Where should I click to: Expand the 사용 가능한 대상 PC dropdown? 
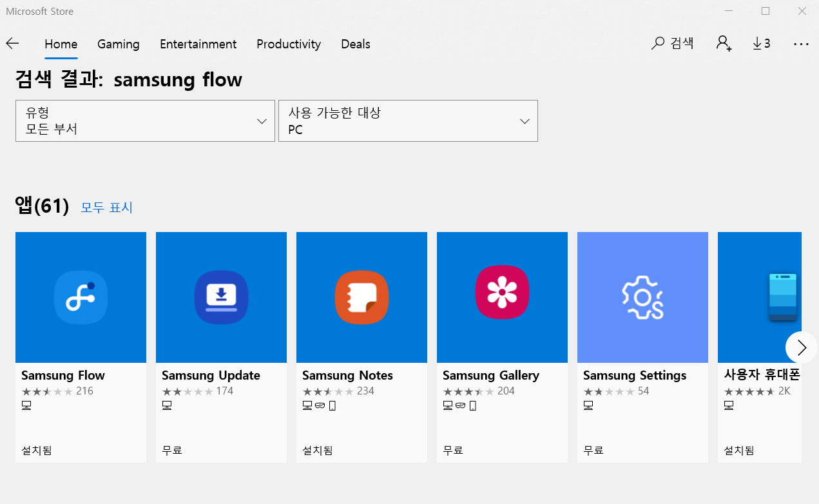[408, 121]
